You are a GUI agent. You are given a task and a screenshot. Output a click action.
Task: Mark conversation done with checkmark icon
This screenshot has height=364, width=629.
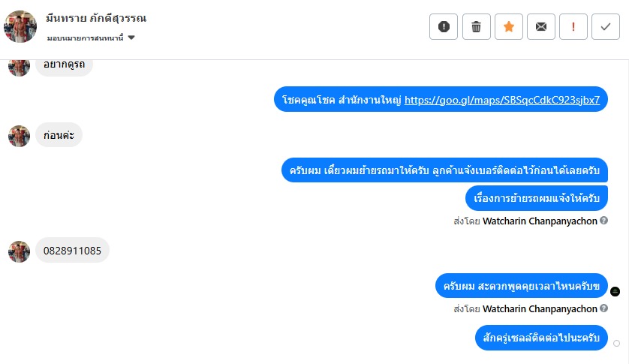pyautogui.click(x=606, y=27)
